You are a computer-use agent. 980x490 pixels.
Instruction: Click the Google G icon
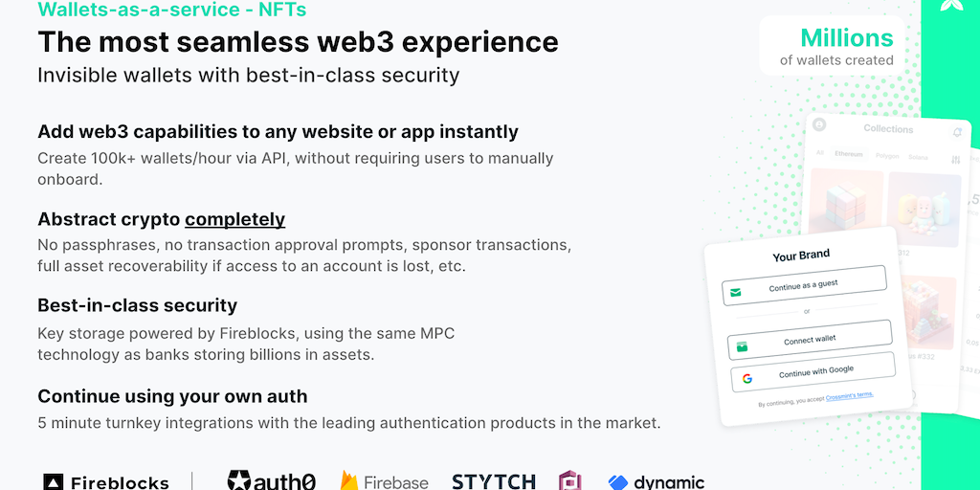[747, 378]
